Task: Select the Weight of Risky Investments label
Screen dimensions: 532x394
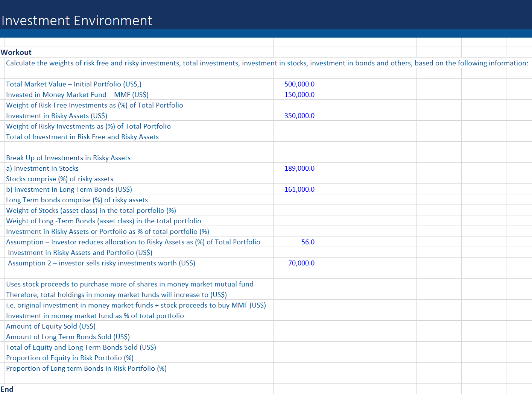Action: tap(88, 126)
